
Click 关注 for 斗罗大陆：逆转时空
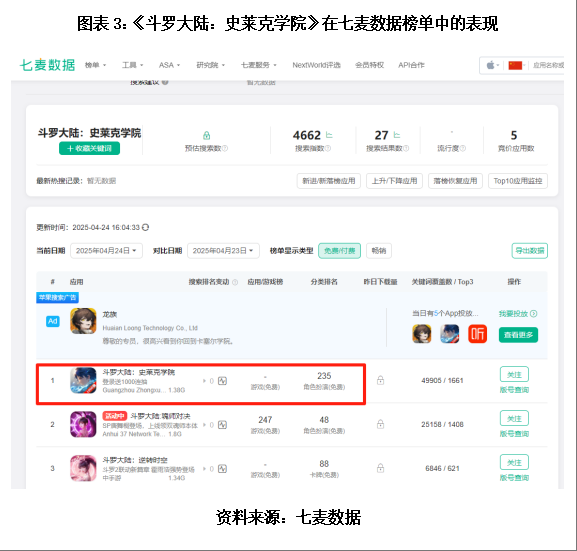point(514,462)
